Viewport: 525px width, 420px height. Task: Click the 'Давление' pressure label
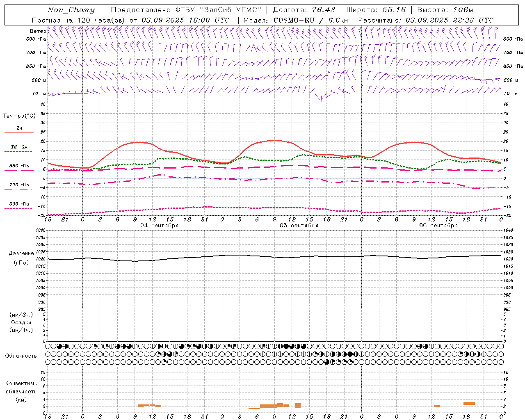pos(21,253)
